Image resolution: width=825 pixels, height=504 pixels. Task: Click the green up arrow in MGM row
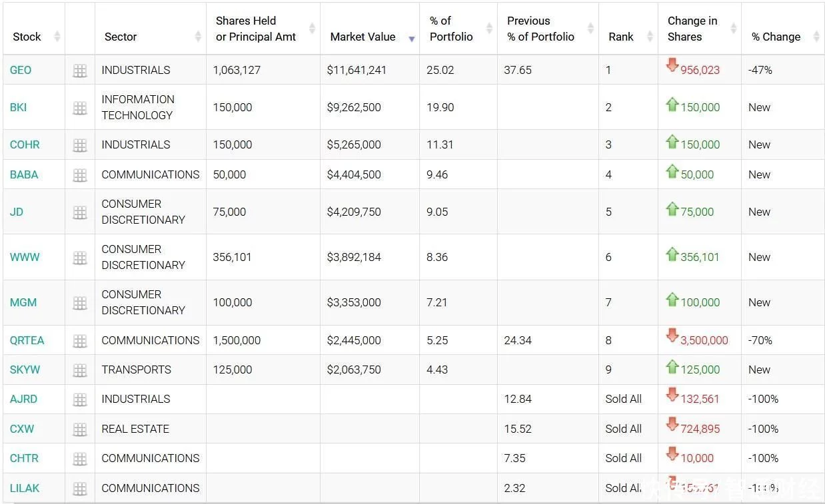(672, 299)
